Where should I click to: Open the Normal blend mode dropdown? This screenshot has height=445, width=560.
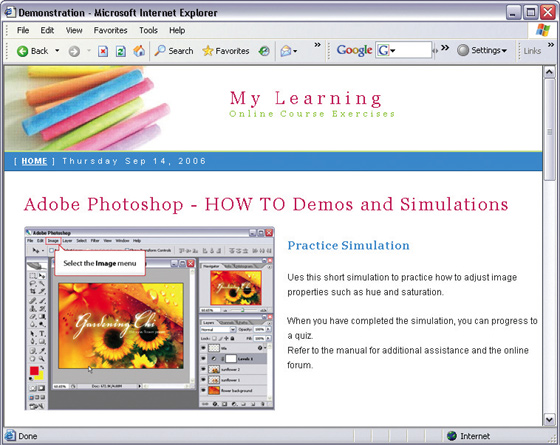tap(233, 330)
